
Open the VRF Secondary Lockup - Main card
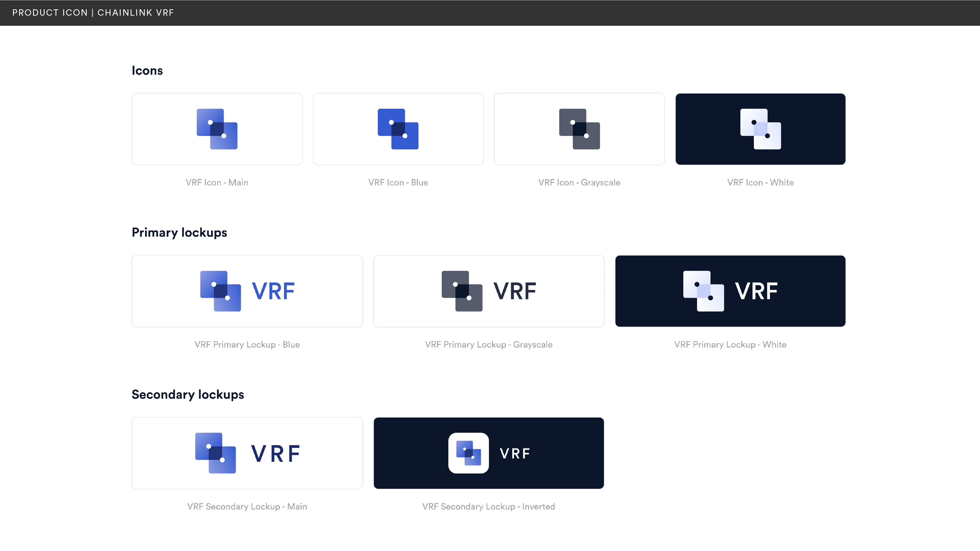247,453
